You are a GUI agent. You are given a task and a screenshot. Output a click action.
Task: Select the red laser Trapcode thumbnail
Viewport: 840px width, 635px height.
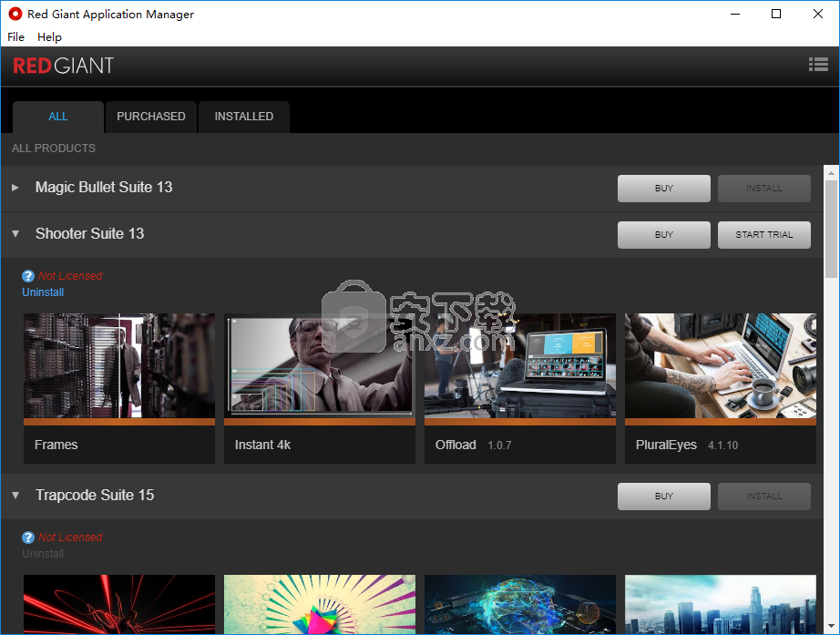119,604
